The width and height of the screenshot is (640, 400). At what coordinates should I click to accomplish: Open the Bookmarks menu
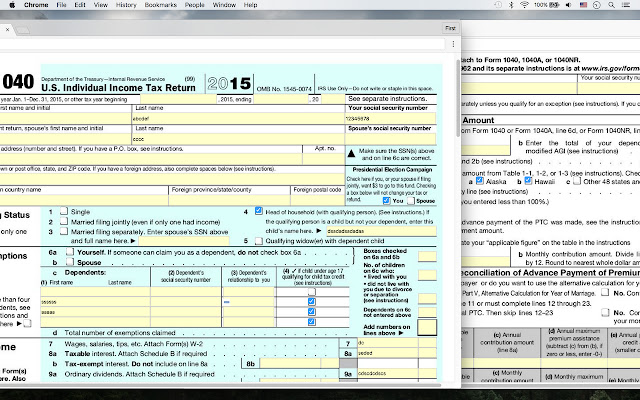tap(160, 5)
